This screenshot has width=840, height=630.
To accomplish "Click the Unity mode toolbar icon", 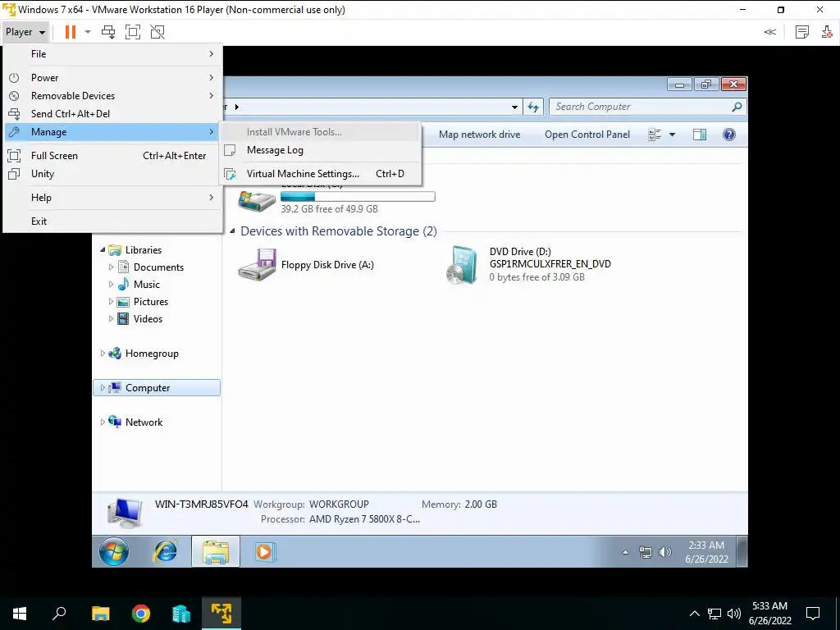I will click(x=157, y=32).
